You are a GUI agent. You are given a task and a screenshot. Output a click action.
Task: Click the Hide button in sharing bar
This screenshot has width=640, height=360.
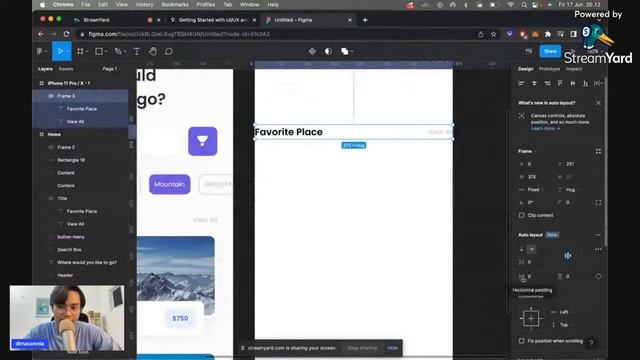pos(393,348)
